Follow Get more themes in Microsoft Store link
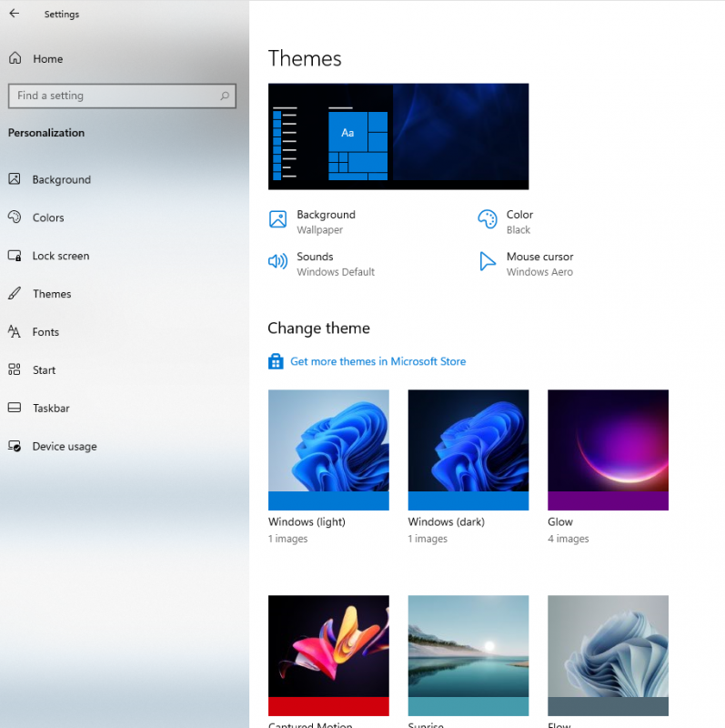Viewport: 725px width, 728px height. [x=378, y=361]
